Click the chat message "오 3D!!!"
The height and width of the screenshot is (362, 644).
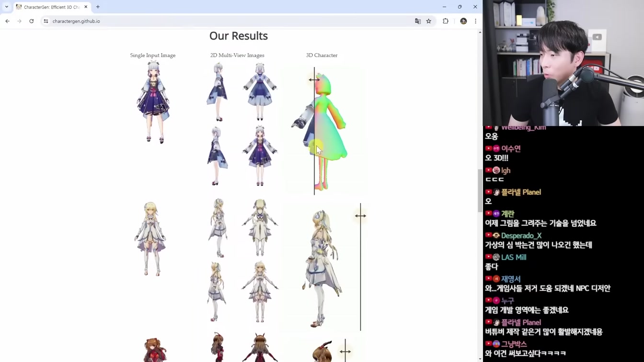point(497,158)
